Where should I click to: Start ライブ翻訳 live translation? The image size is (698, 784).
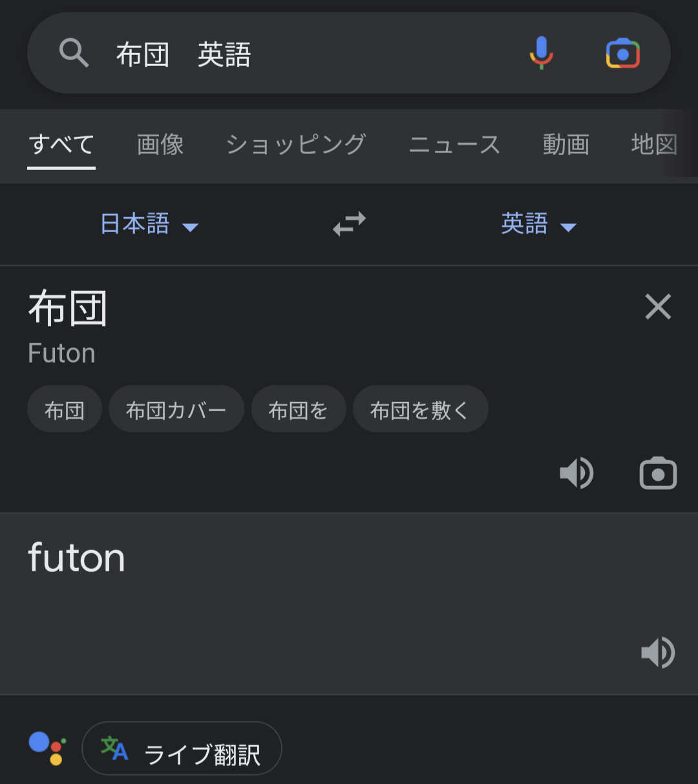182,748
